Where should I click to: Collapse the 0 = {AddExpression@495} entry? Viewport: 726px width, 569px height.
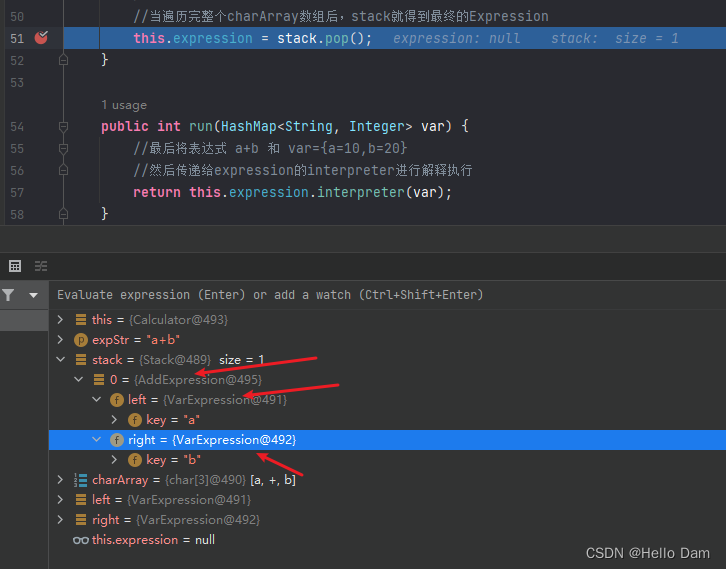pyautogui.click(x=79, y=380)
